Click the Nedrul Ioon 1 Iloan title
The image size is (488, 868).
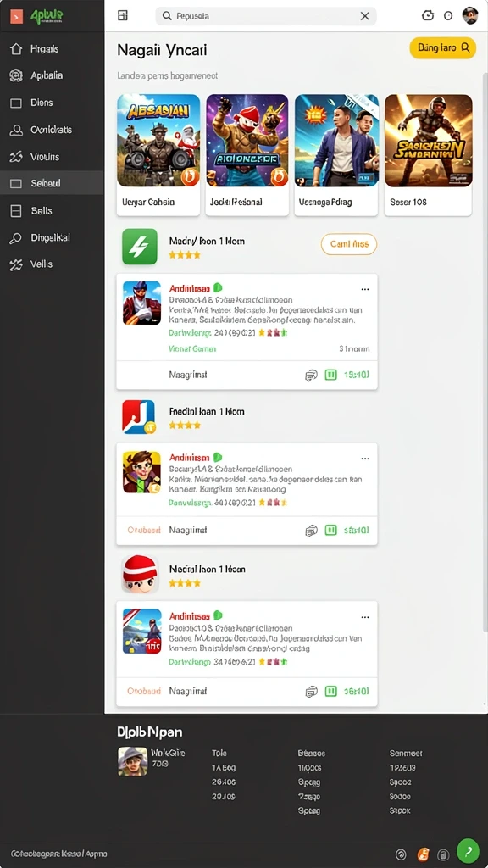(207, 569)
